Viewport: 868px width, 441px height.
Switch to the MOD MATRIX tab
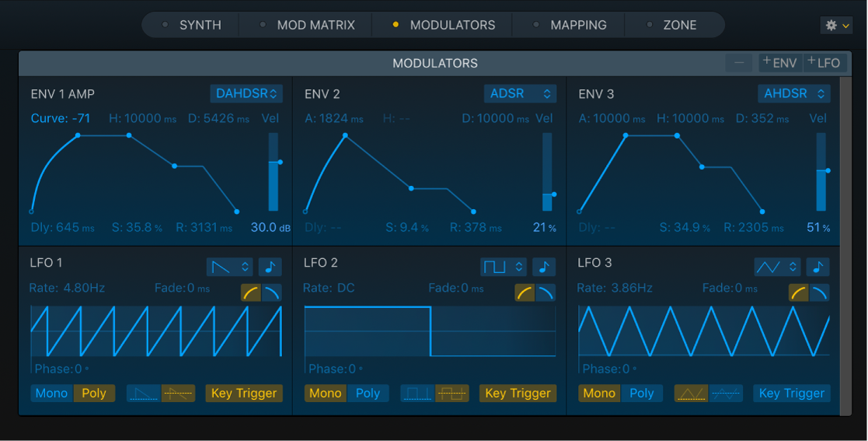click(306, 25)
